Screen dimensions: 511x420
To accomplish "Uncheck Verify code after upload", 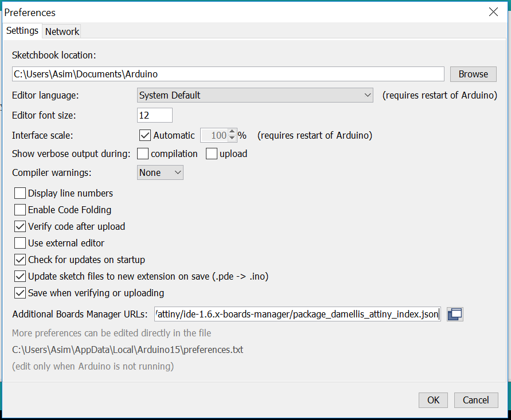I will click(20, 226).
